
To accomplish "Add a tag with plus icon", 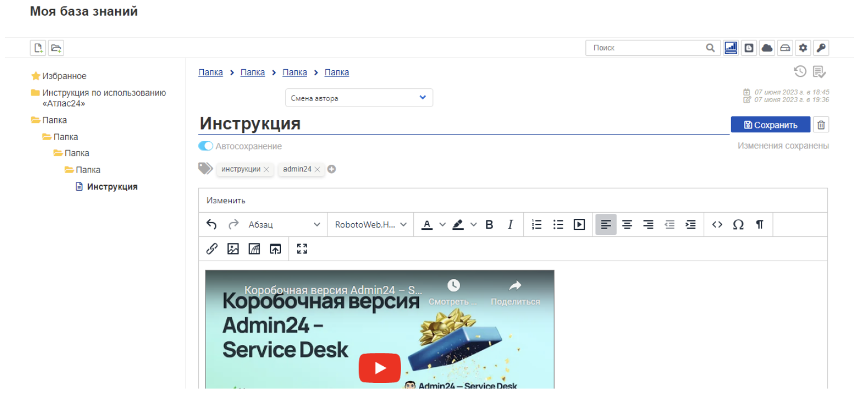I will point(332,169).
